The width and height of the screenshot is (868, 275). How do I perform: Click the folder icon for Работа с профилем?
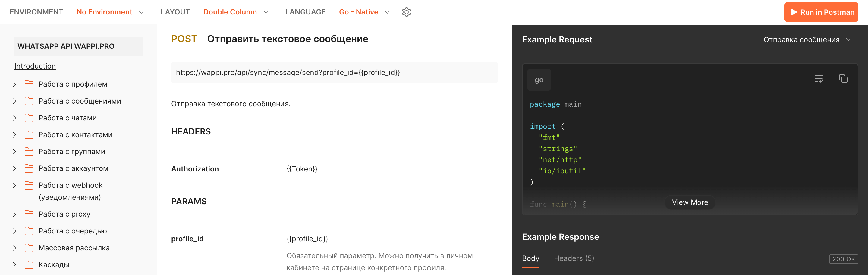pyautogui.click(x=29, y=84)
